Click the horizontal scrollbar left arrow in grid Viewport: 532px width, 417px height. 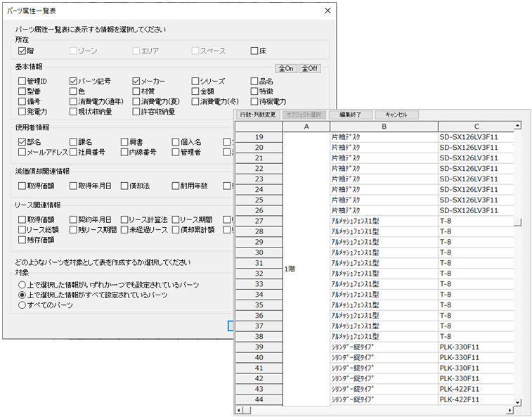pyautogui.click(x=239, y=410)
